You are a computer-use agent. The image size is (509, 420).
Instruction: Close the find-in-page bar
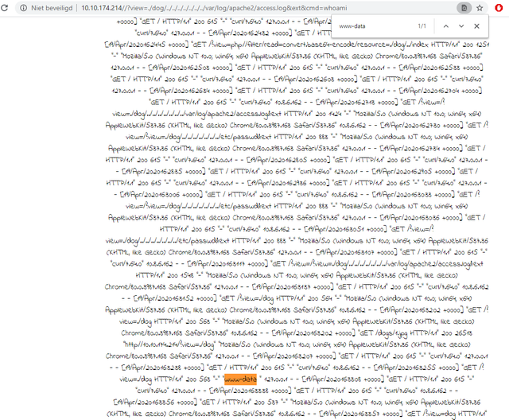[476, 26]
